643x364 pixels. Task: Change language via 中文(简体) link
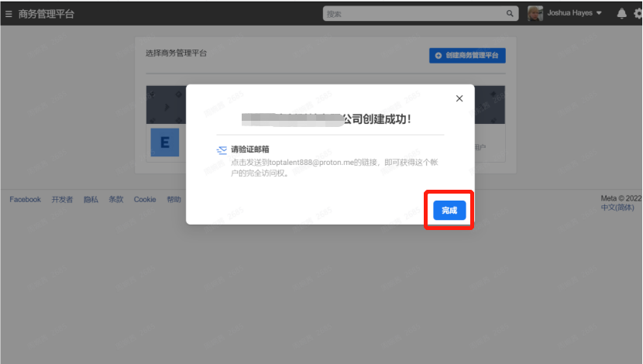pos(617,208)
